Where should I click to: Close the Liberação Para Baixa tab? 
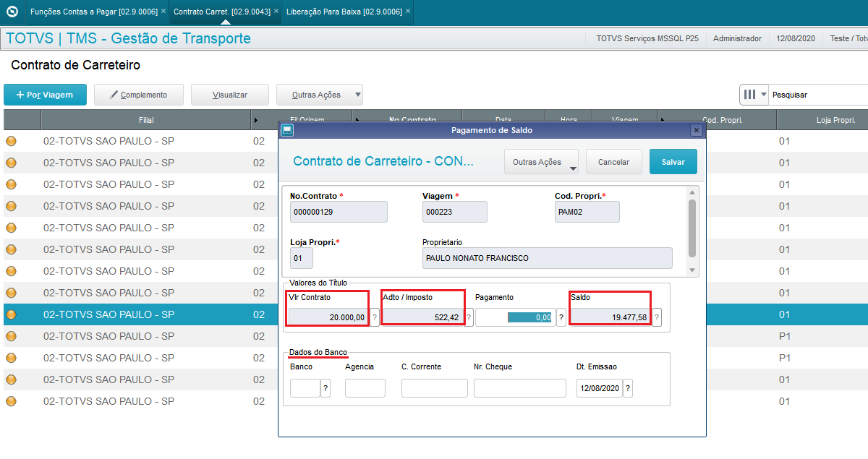tap(409, 12)
